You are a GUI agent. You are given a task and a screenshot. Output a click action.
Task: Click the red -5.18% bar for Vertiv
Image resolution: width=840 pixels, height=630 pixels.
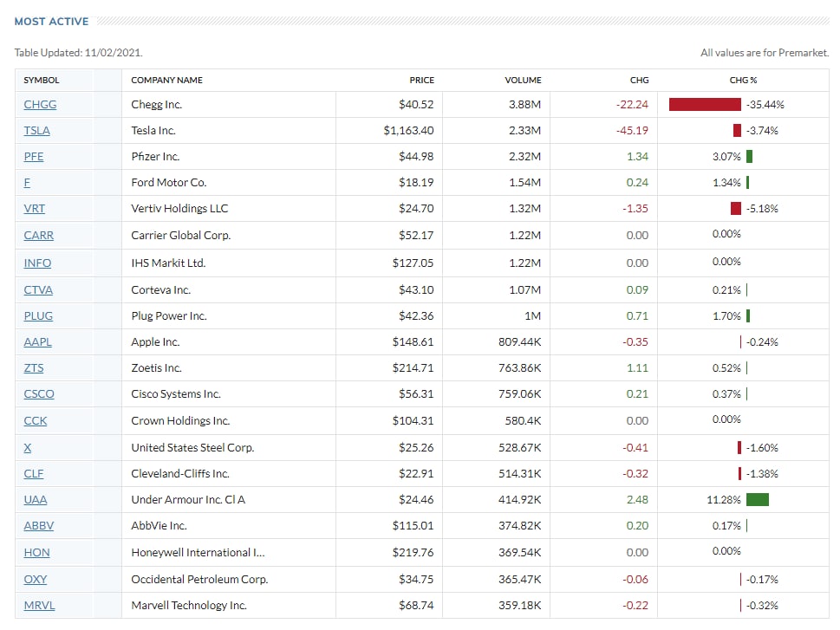pyautogui.click(x=736, y=208)
